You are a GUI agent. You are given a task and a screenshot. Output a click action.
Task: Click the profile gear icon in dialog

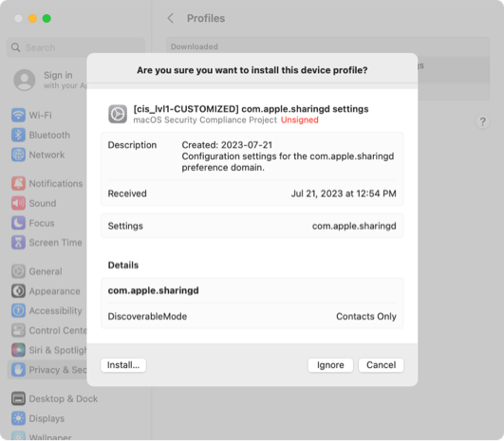[x=118, y=114]
